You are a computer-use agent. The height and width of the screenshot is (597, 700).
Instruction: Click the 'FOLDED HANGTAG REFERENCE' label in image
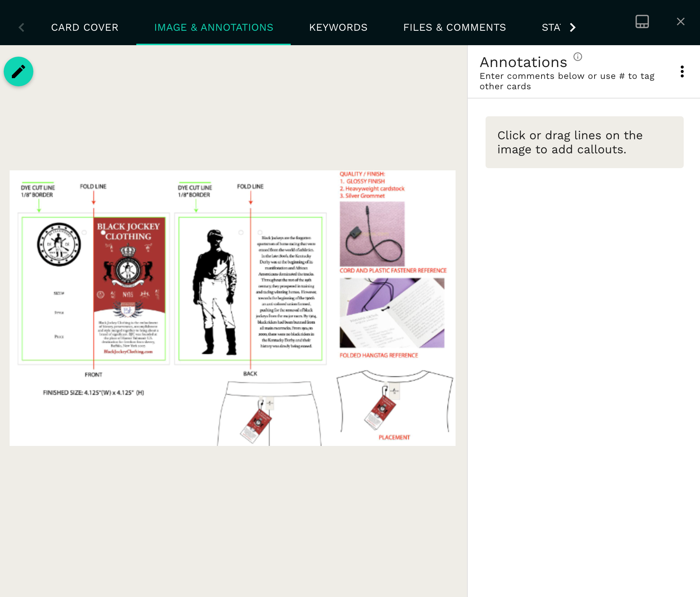coord(379,355)
